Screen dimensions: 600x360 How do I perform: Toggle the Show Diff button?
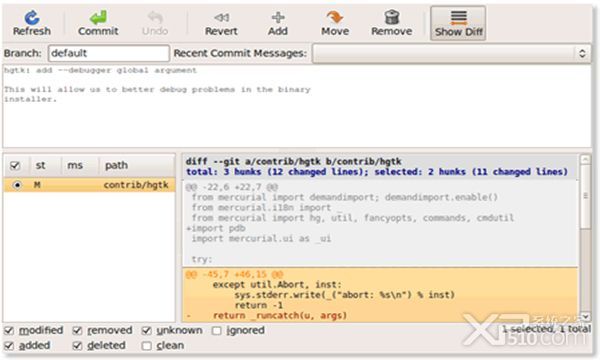coord(458,23)
